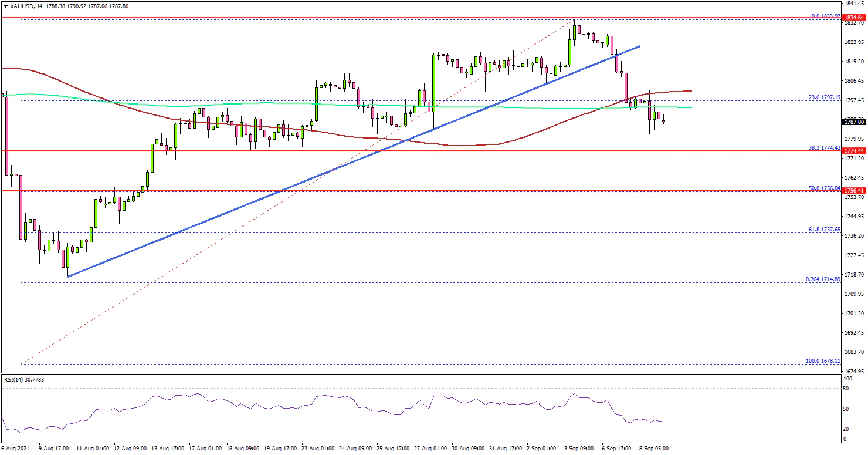This screenshot has width=868, height=455.
Task: Select the 50.0 1756.04 Fibonacci label
Action: click(x=825, y=188)
